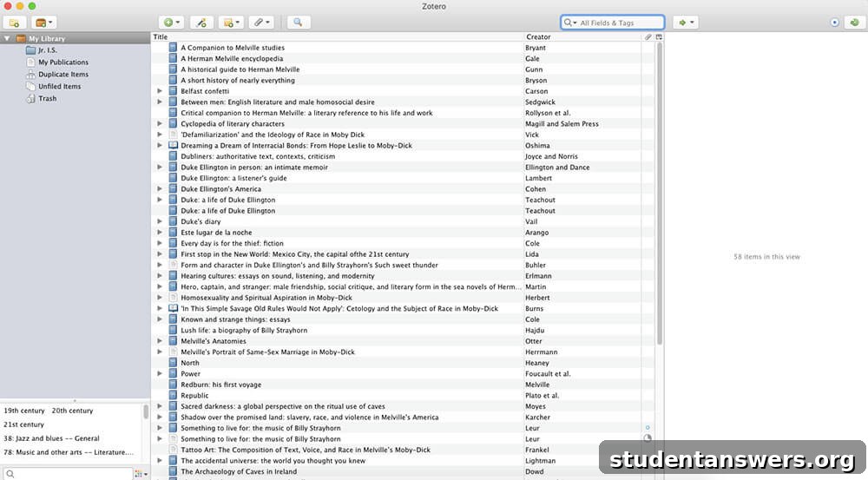Filter by '78: Music and other arts' tag
The image size is (868, 480).
(x=68, y=452)
